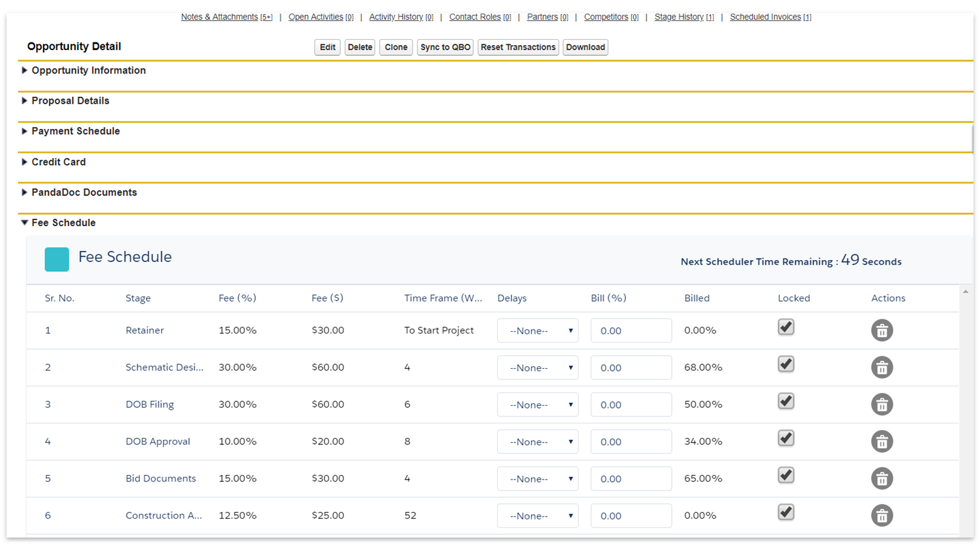Jump to Stage History related list
Viewport: 980px width, 546px height.
point(684,17)
